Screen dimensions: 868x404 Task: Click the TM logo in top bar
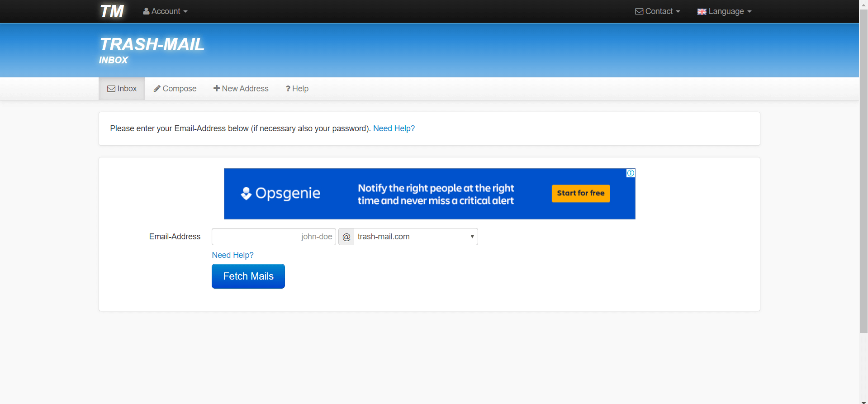tap(112, 11)
